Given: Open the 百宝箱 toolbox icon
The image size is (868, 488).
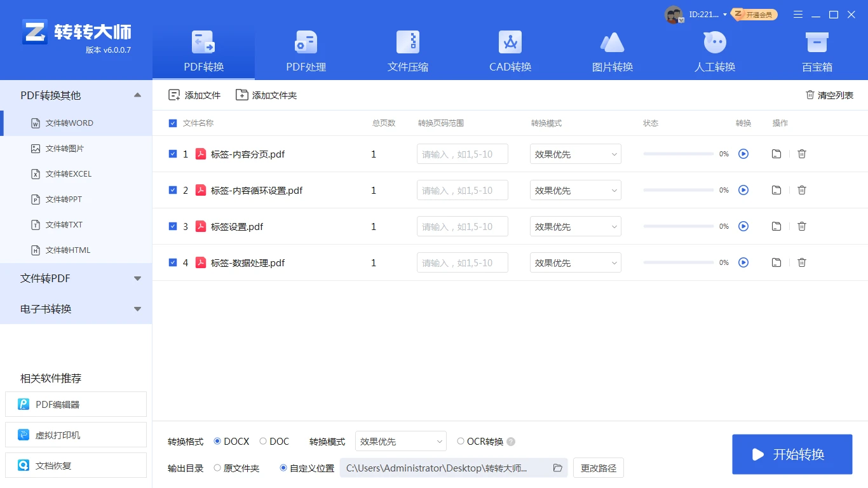Looking at the screenshot, I should click(817, 43).
